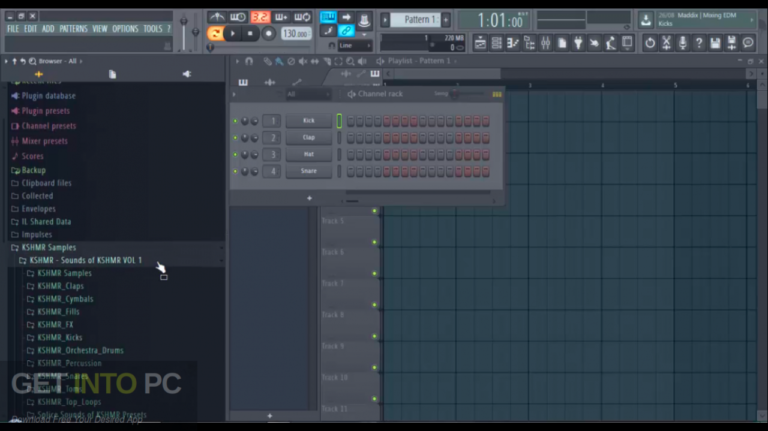Viewport: 768px width, 431px height.
Task: Open the mixer faders icon
Action: tap(546, 43)
